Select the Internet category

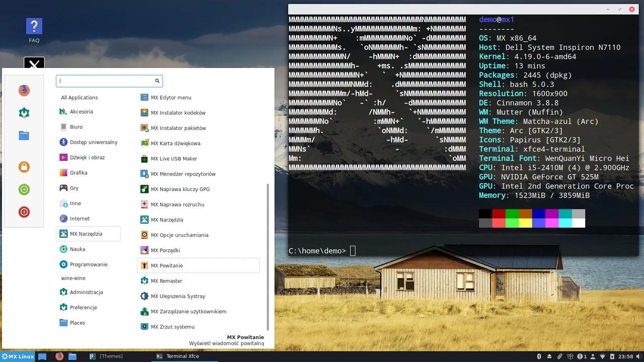coord(88,219)
